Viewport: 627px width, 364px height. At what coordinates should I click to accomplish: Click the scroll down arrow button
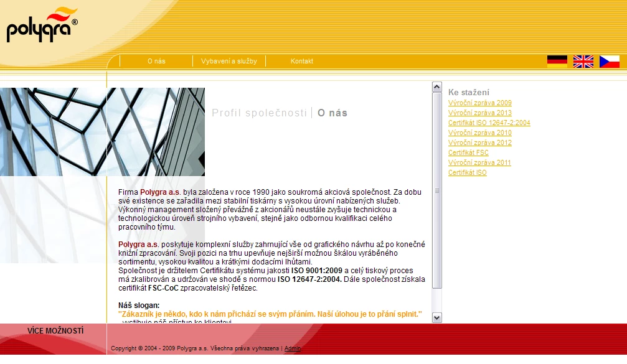(x=436, y=318)
